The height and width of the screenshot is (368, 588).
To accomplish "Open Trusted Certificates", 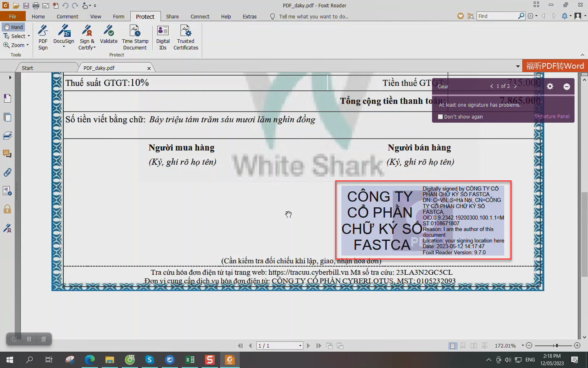I will (x=185, y=37).
